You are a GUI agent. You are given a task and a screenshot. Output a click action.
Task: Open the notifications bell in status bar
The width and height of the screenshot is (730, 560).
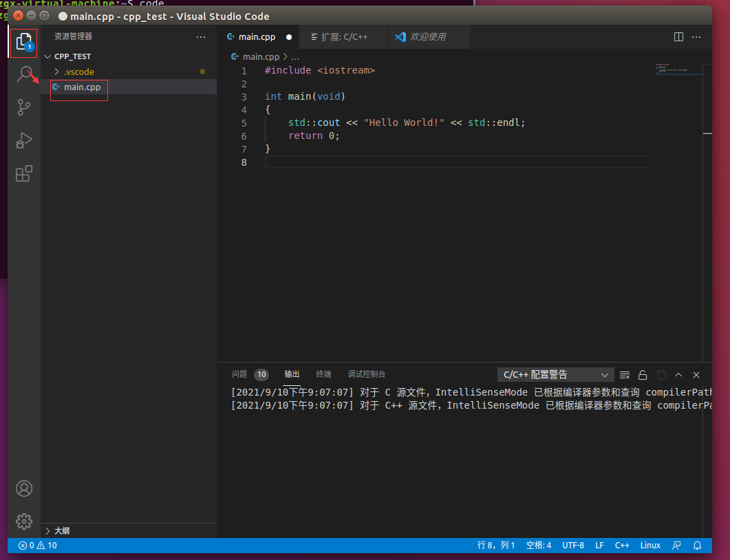pos(697,545)
